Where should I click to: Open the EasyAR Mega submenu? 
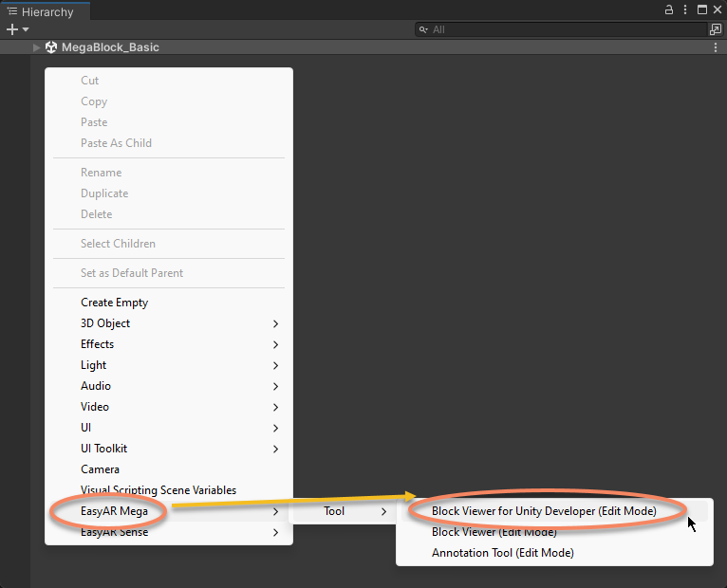click(x=169, y=511)
